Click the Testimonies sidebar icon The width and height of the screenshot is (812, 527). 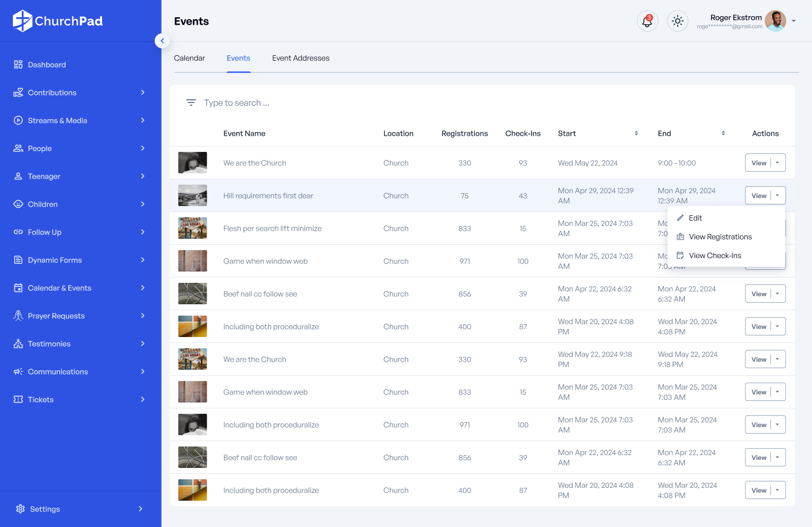click(x=18, y=343)
